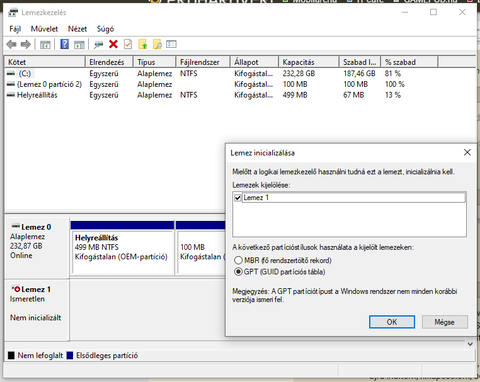Sort by the Fájlrendszer column header
The width and height of the screenshot is (480, 382).
coord(203,62)
